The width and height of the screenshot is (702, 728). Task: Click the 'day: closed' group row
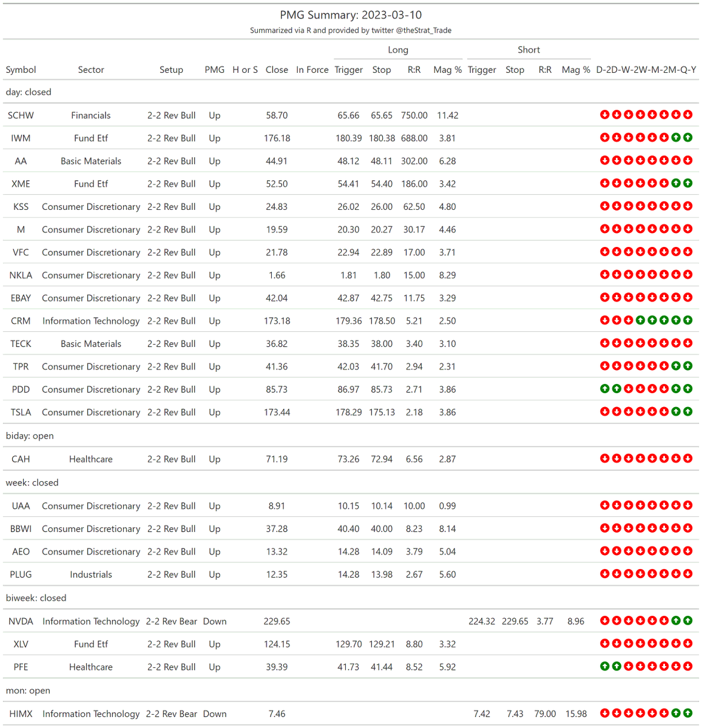351,92
